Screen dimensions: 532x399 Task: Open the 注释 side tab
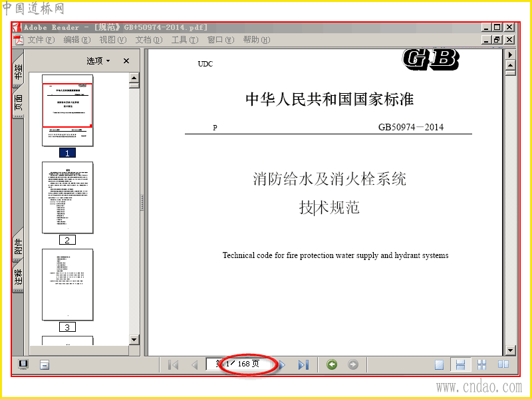click(18, 277)
